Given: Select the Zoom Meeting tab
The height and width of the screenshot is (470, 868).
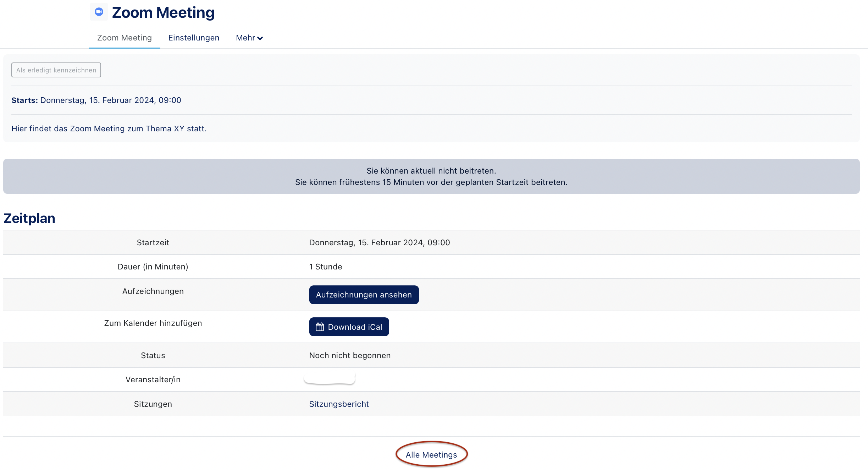Looking at the screenshot, I should coord(124,38).
